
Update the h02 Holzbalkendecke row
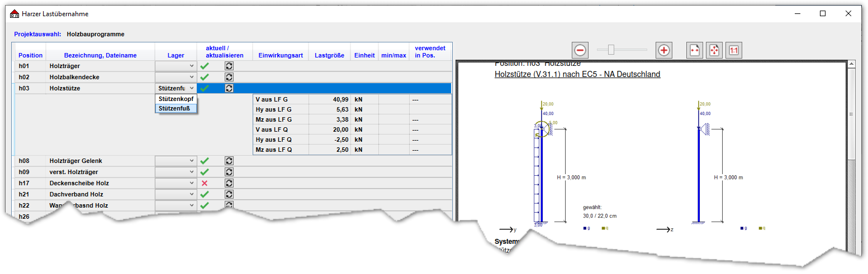(x=229, y=77)
